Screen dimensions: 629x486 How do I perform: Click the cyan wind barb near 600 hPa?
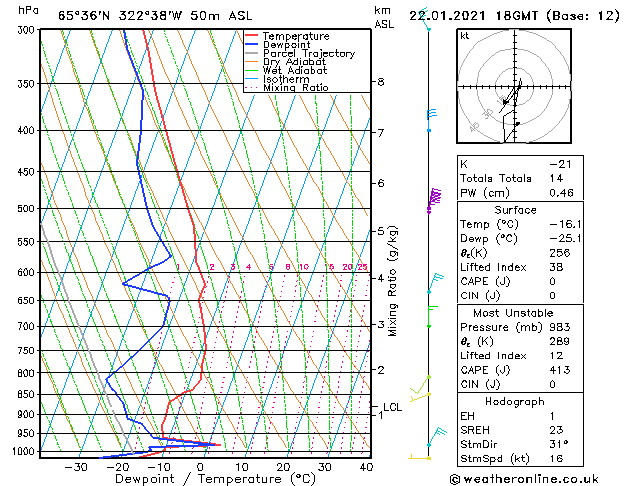pos(435,283)
